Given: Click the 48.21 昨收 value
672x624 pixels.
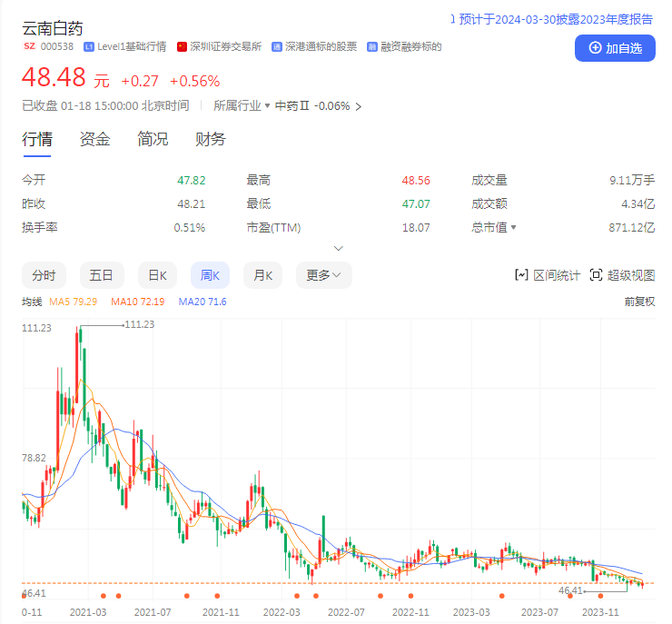Looking at the screenshot, I should [191, 204].
